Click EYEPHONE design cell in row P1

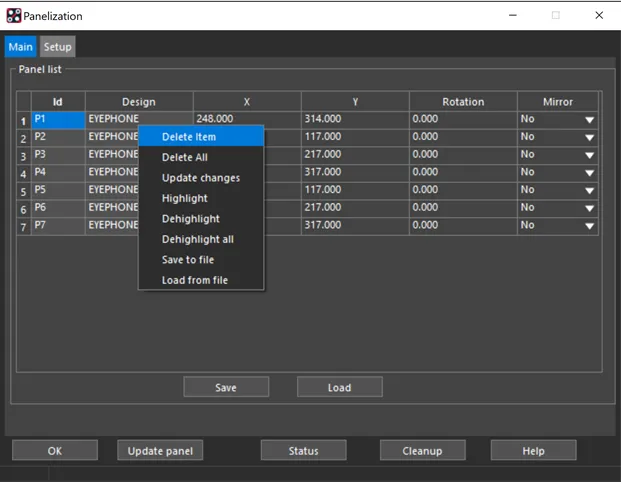(x=139, y=119)
